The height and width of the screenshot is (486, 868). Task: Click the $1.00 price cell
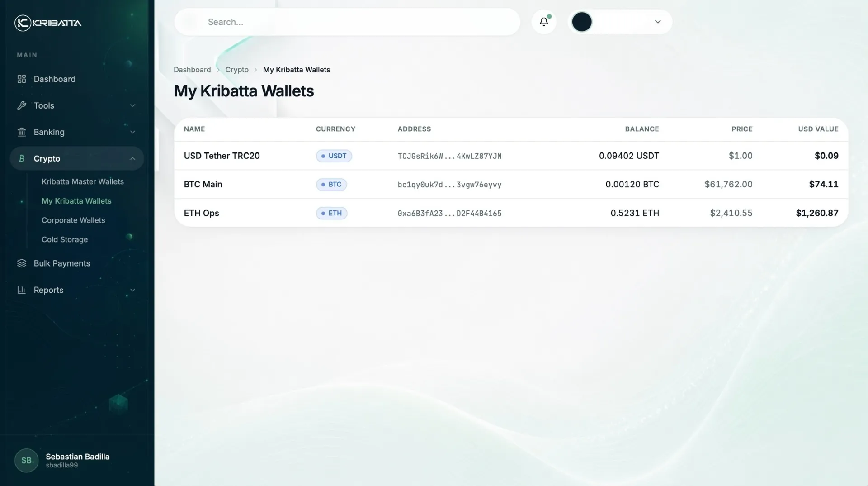click(741, 156)
